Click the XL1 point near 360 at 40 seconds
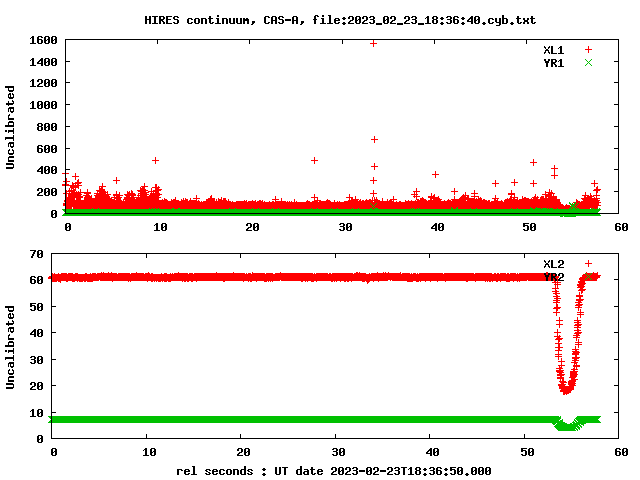640x480 pixels. (x=436, y=174)
